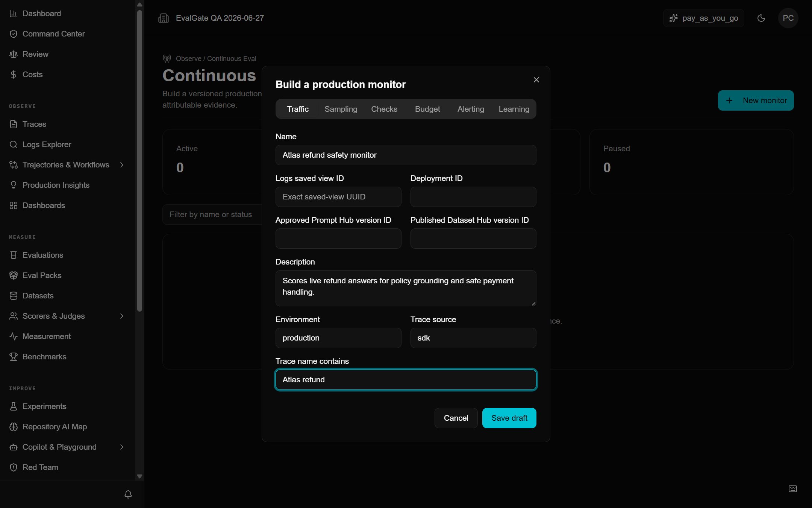Open notifications bell in sidebar footer

128,494
